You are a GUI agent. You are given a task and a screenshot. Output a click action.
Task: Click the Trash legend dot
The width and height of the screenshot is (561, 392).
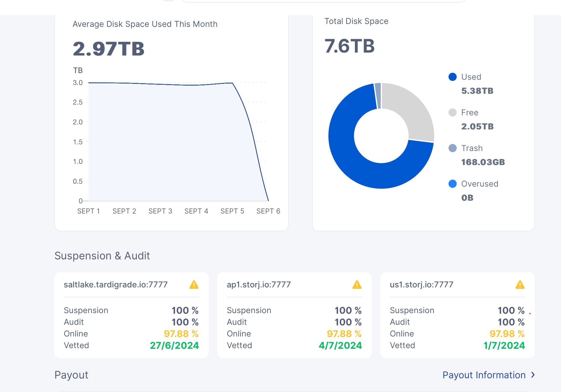click(452, 148)
